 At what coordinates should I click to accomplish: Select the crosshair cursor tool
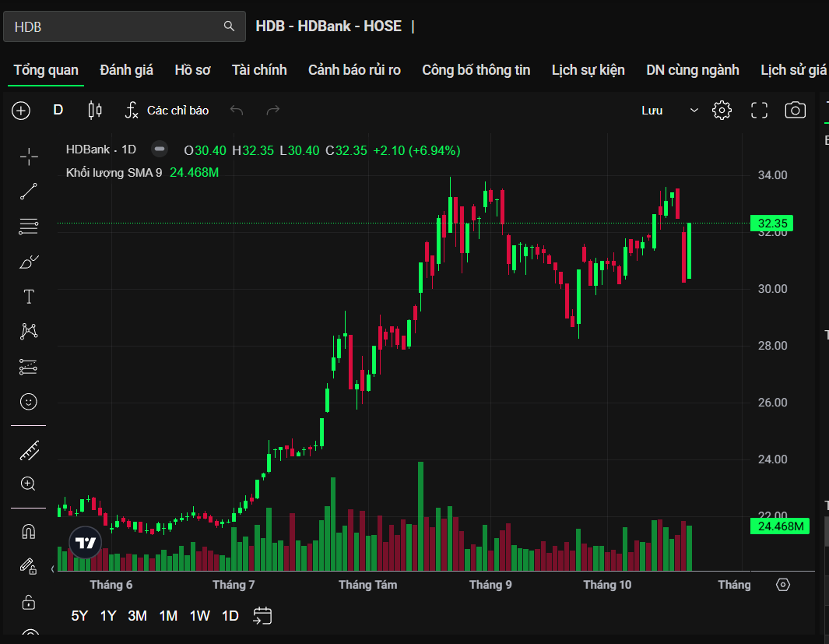tap(29, 157)
